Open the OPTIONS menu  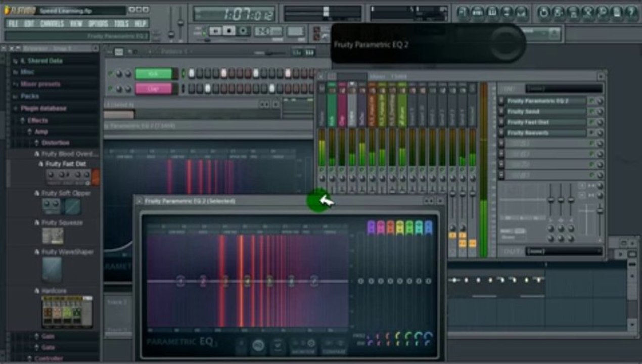pyautogui.click(x=98, y=23)
